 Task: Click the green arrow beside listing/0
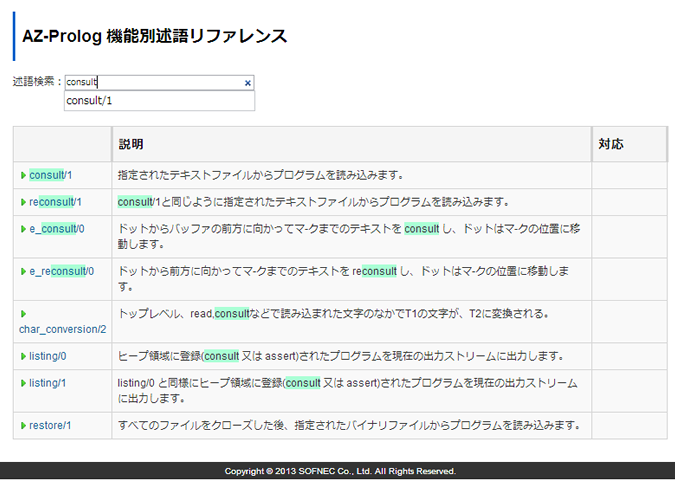coord(23,356)
